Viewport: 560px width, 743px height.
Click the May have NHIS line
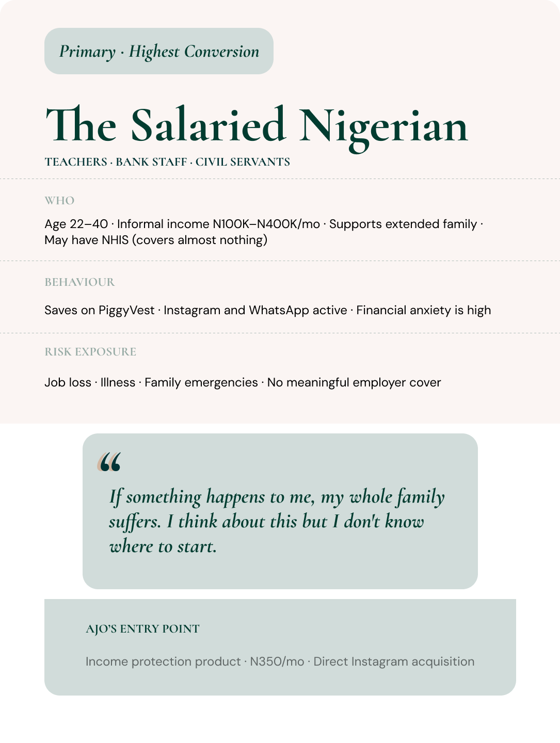click(156, 240)
